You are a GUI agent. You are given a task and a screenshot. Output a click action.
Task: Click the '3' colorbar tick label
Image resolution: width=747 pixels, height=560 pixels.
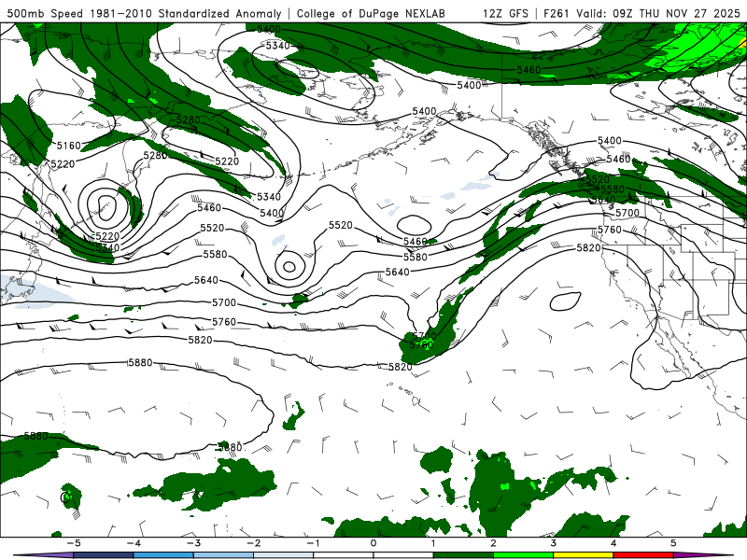pyautogui.click(x=553, y=543)
